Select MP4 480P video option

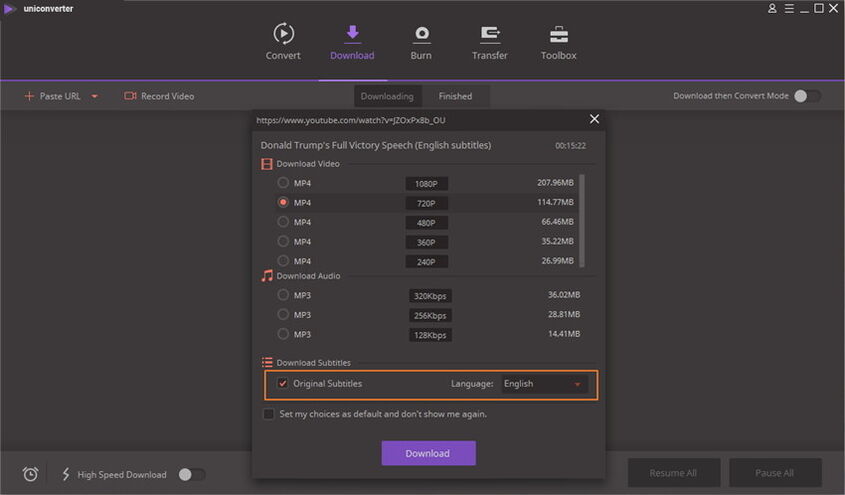click(x=283, y=221)
